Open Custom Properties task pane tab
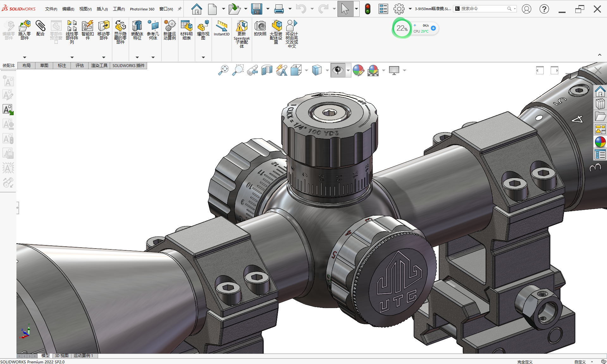 click(x=600, y=155)
